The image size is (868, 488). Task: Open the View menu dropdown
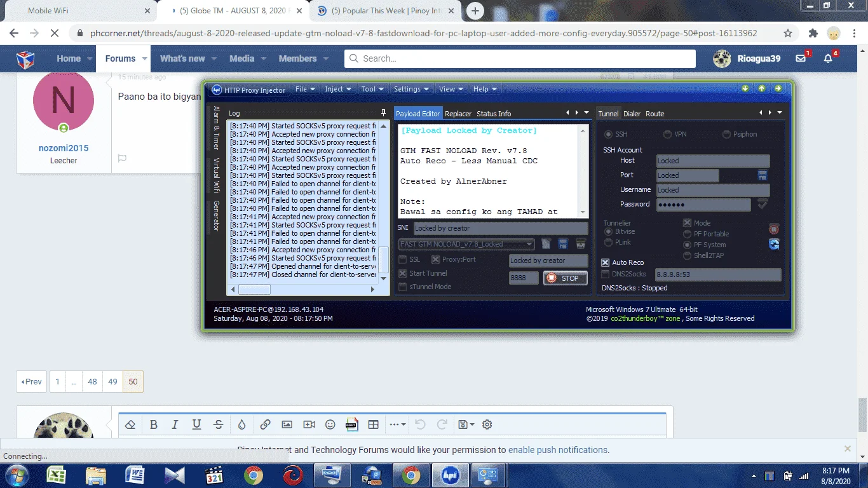(x=451, y=89)
